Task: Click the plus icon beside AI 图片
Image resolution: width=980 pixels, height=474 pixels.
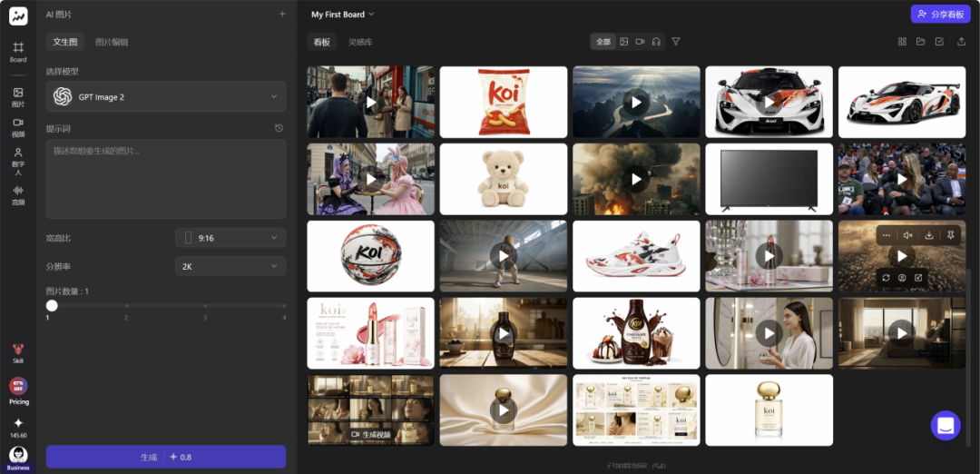Action: coord(282,14)
